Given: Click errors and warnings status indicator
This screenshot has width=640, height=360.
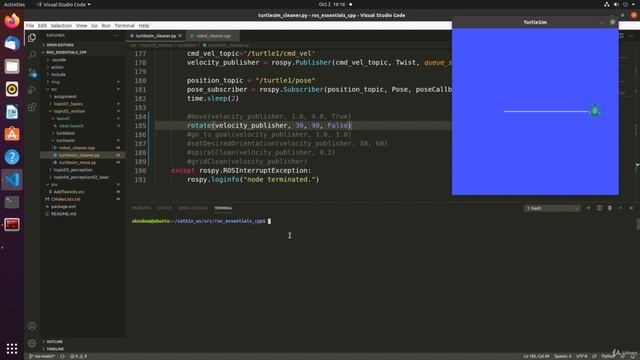Looking at the screenshot, I should click(x=78, y=356).
